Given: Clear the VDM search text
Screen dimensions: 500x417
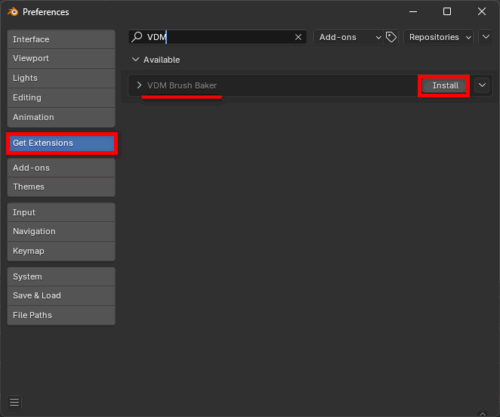Looking at the screenshot, I should click(x=298, y=37).
